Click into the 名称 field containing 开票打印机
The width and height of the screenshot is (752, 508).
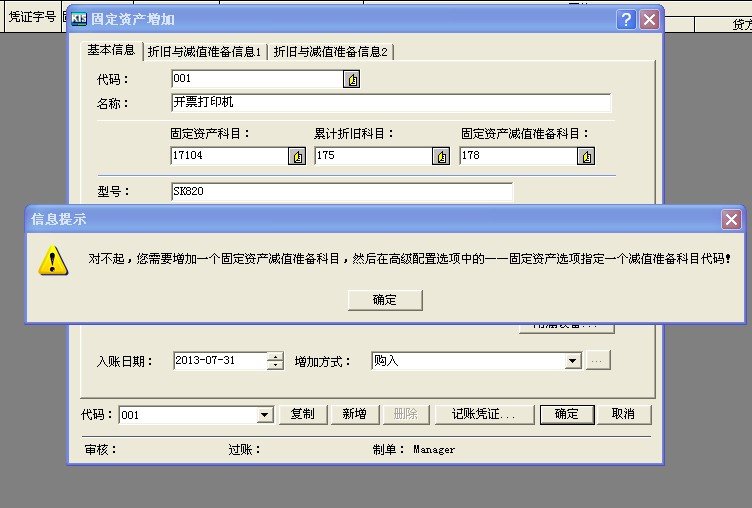coord(390,103)
